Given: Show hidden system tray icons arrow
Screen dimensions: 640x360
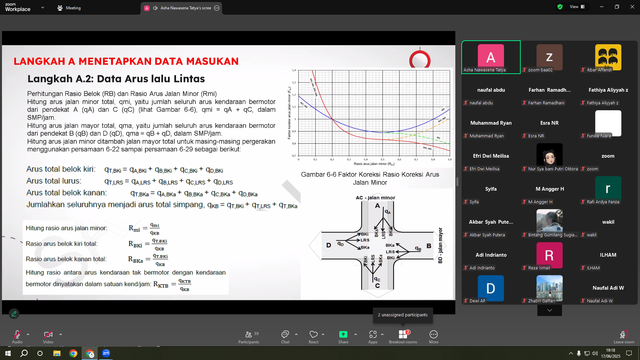Looking at the screenshot, I should coord(571,353).
